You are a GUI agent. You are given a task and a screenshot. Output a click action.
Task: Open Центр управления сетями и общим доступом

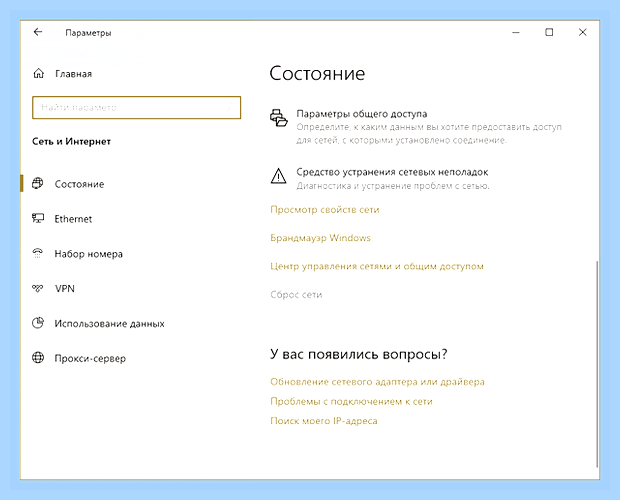(x=377, y=266)
